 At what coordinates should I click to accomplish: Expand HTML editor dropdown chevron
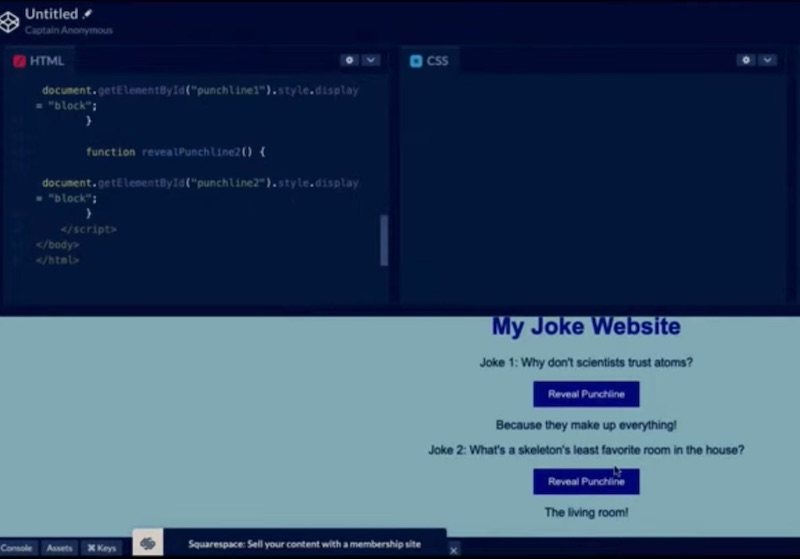[371, 60]
